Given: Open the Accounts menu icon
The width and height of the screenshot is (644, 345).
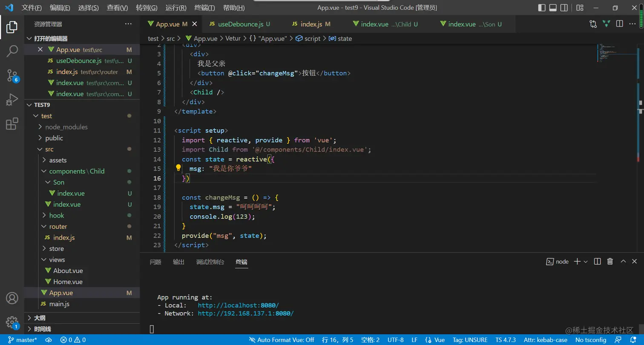Looking at the screenshot, I should click(x=12, y=298).
